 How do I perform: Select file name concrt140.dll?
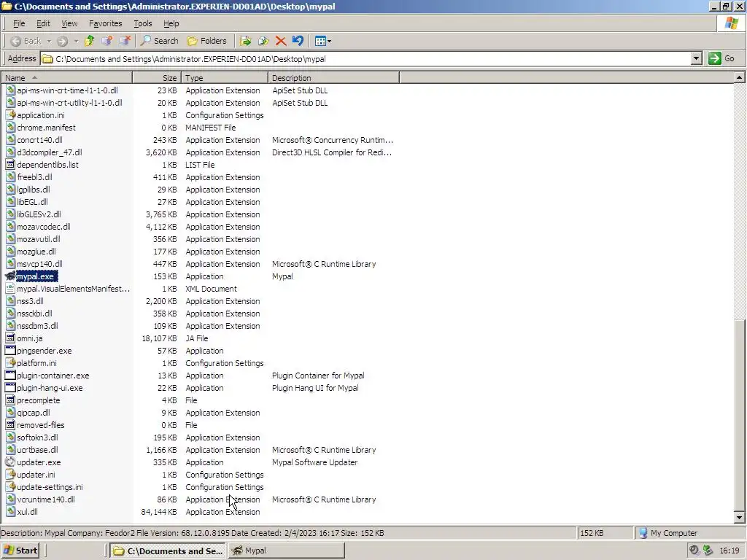click(x=39, y=140)
